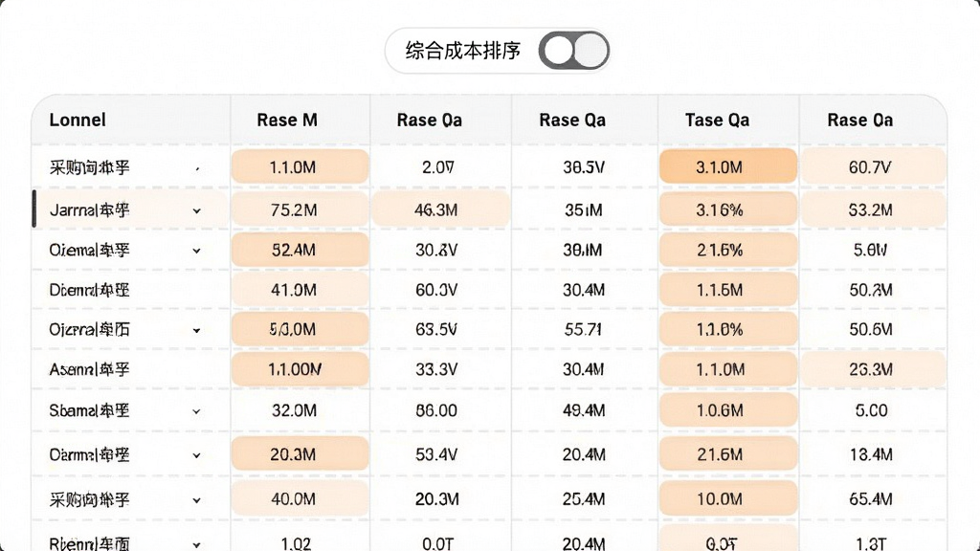Select the Jarrnal row label
The width and height of the screenshot is (980, 551).
tap(89, 209)
